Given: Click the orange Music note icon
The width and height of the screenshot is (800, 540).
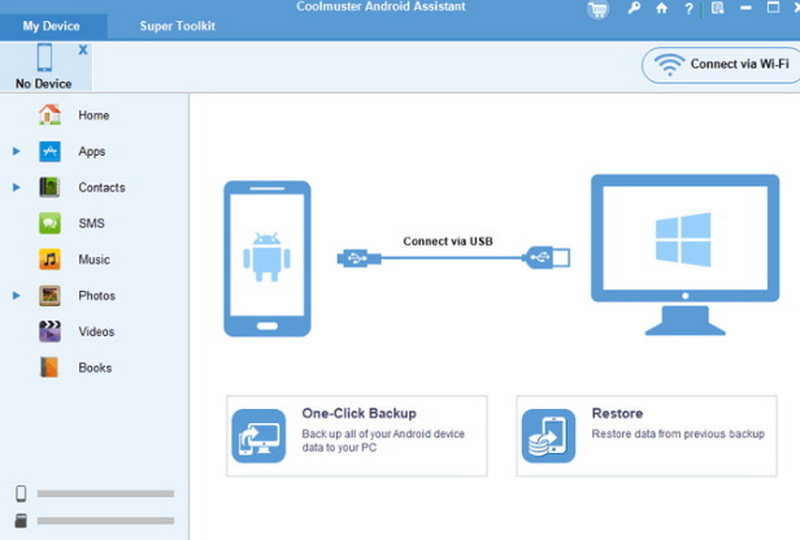Looking at the screenshot, I should point(49,259).
